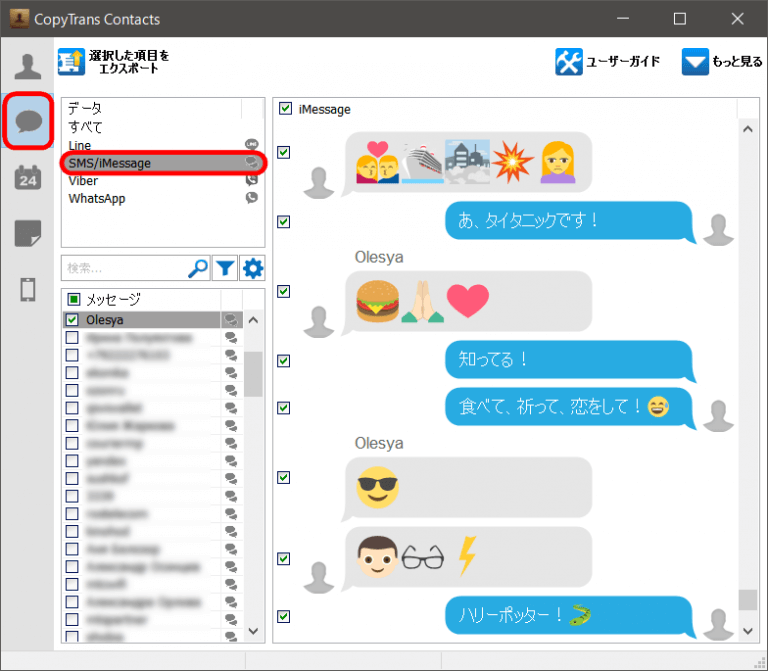Open the Calendar sidebar section
Image resolution: width=768 pixels, height=671 pixels.
[28, 177]
